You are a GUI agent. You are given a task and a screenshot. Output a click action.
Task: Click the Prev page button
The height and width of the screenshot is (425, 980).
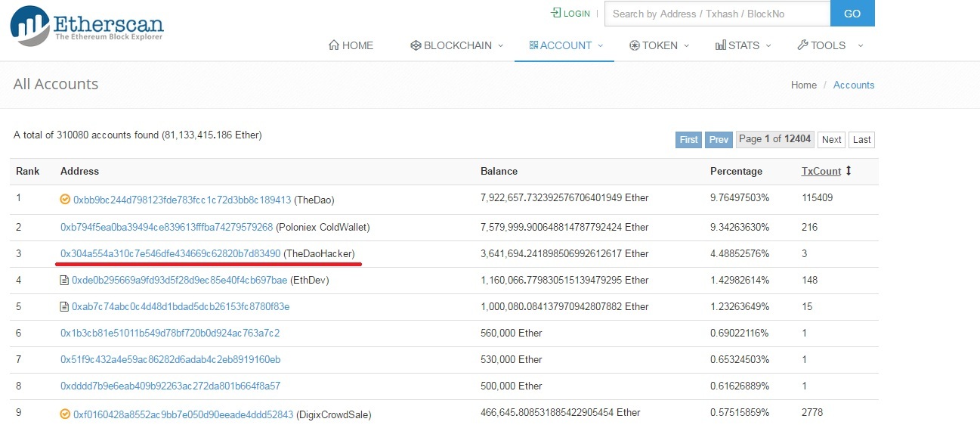tap(719, 139)
